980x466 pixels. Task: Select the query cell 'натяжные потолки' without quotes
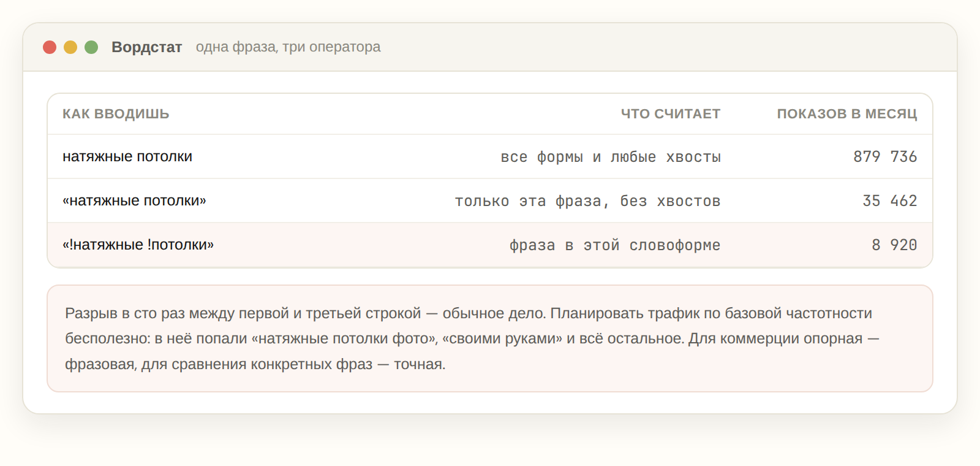tap(127, 156)
